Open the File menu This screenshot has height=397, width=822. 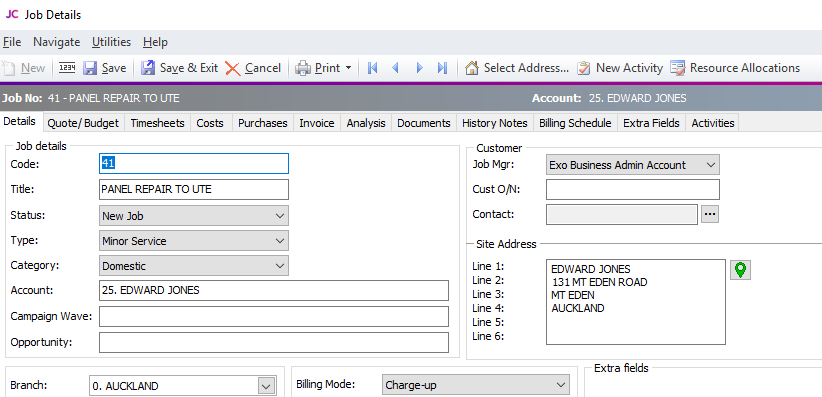(x=12, y=42)
